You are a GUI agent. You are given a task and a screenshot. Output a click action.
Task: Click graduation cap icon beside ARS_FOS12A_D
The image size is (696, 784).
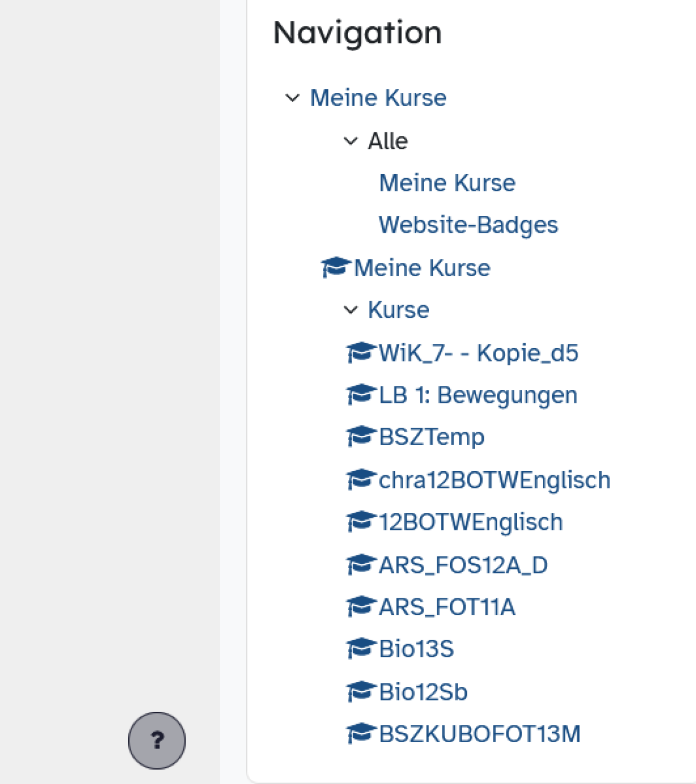360,564
